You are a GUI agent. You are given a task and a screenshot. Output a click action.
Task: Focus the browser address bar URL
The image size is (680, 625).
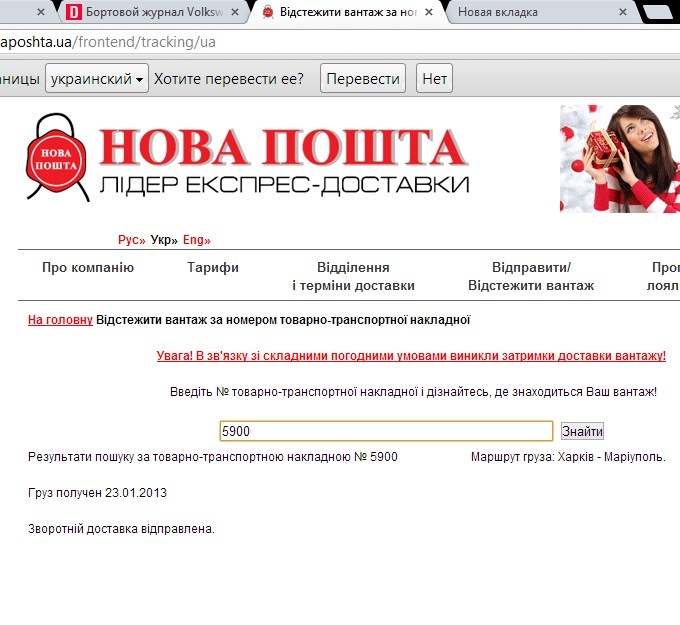tap(340, 42)
